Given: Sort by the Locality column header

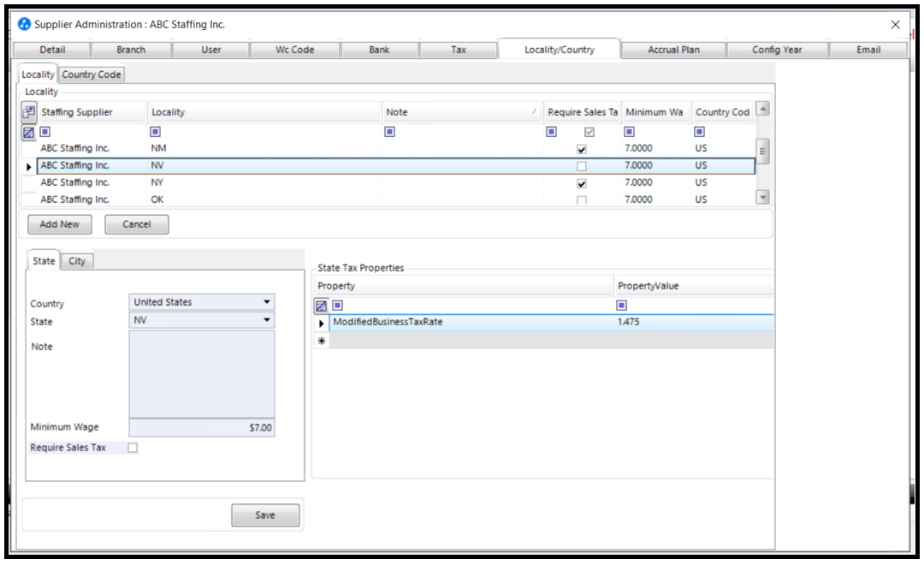Looking at the screenshot, I should (264, 112).
